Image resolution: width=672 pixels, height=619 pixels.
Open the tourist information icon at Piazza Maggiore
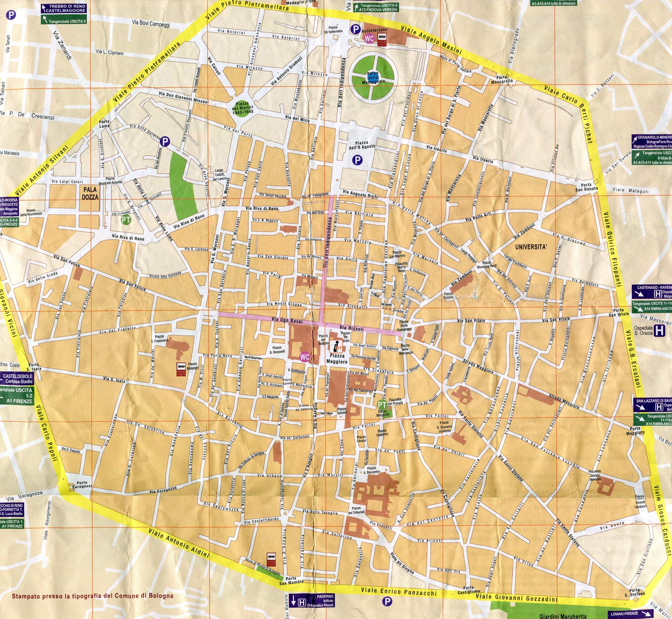point(337,347)
